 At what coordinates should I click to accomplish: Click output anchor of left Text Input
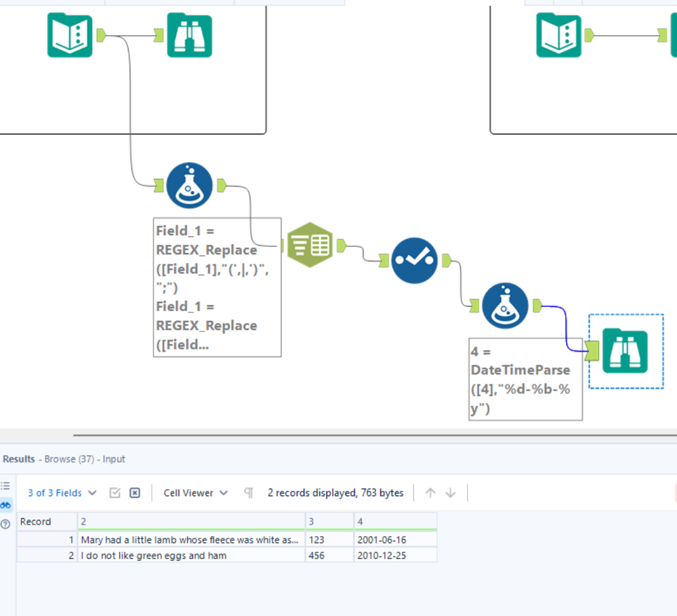click(x=102, y=35)
